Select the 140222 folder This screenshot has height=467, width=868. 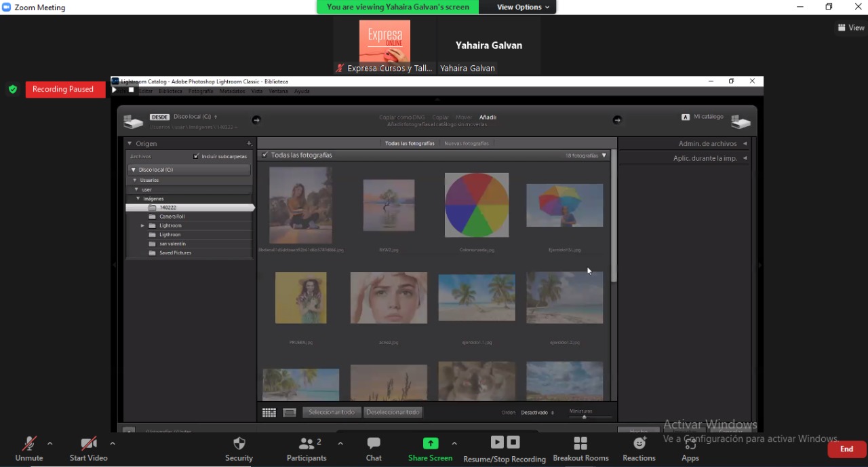[x=190, y=208]
